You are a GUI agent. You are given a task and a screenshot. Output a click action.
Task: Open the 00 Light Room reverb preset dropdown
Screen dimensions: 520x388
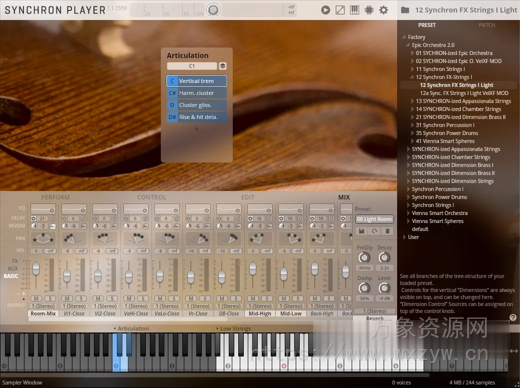(374, 219)
